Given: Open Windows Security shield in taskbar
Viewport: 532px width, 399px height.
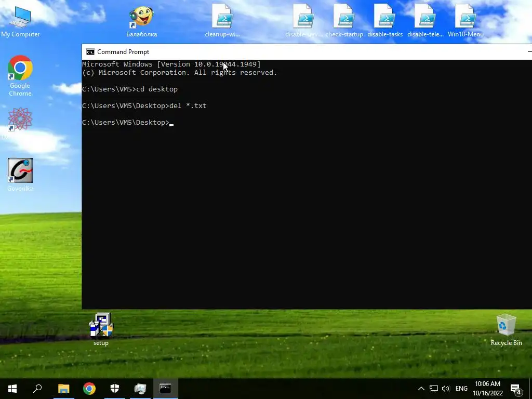Looking at the screenshot, I should tap(115, 389).
